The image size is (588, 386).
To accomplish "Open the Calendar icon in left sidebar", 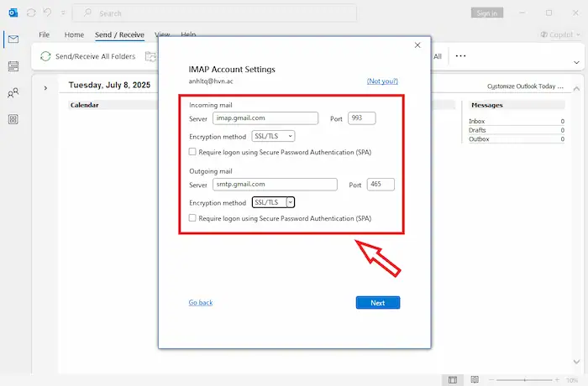I will tap(13, 65).
